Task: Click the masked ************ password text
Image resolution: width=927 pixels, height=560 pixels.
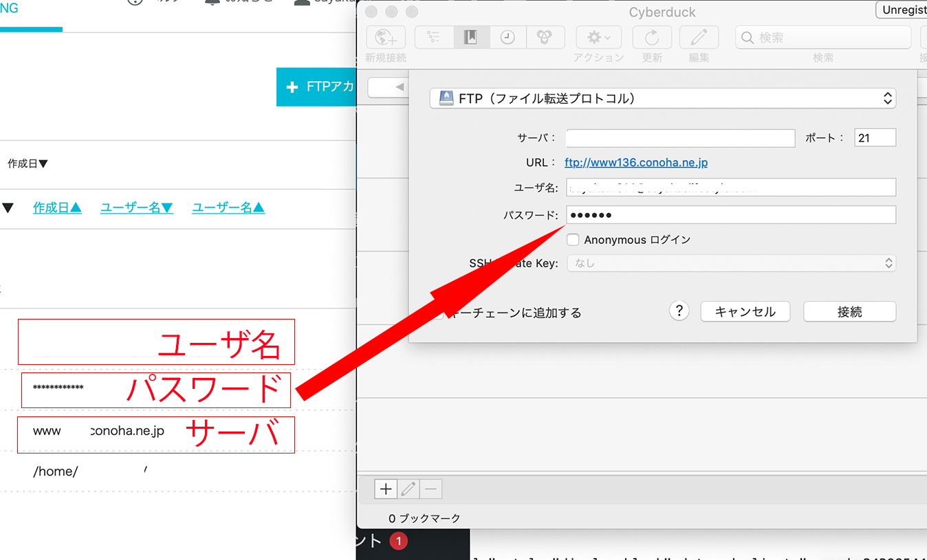Action: click(58, 388)
